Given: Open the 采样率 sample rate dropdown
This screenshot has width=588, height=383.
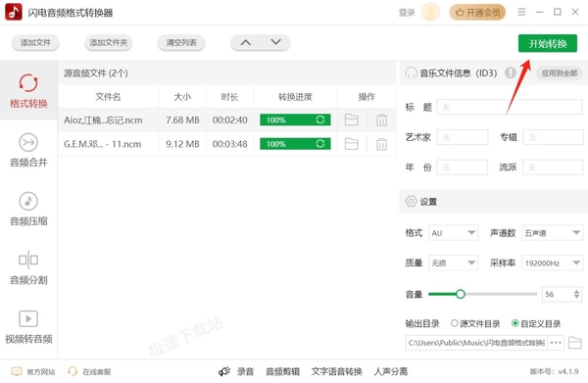Looking at the screenshot, I should (x=552, y=263).
